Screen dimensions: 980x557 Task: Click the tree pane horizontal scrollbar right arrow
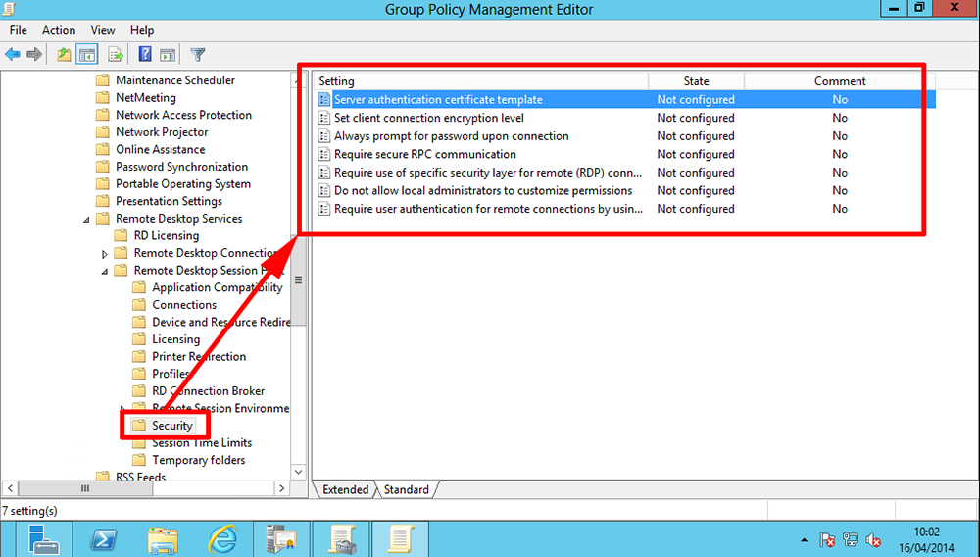tap(282, 488)
